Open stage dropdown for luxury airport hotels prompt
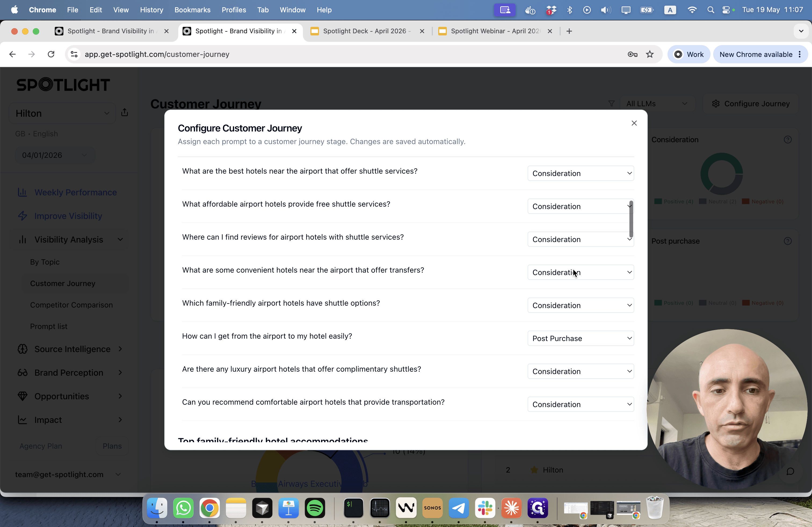This screenshot has width=812, height=527. pyautogui.click(x=581, y=371)
